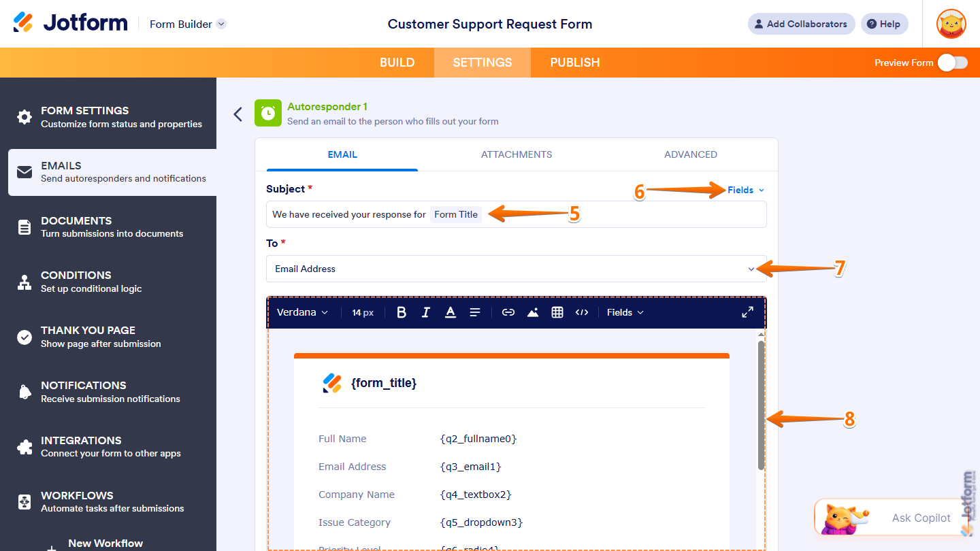Click the Form Title tag in Subject
The image size is (980, 551).
click(x=456, y=214)
